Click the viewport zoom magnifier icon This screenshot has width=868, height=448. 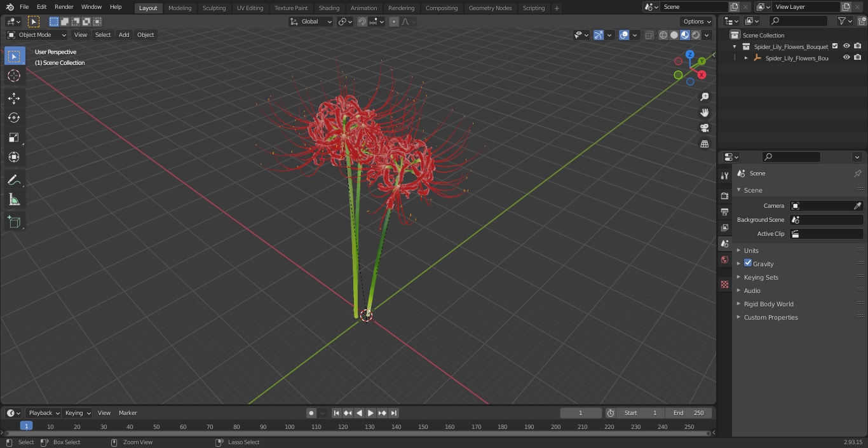point(704,97)
